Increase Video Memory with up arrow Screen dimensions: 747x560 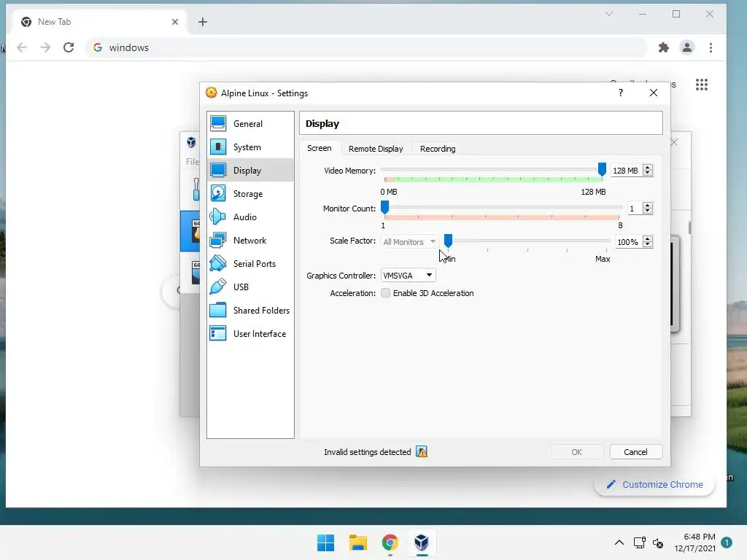coord(648,168)
